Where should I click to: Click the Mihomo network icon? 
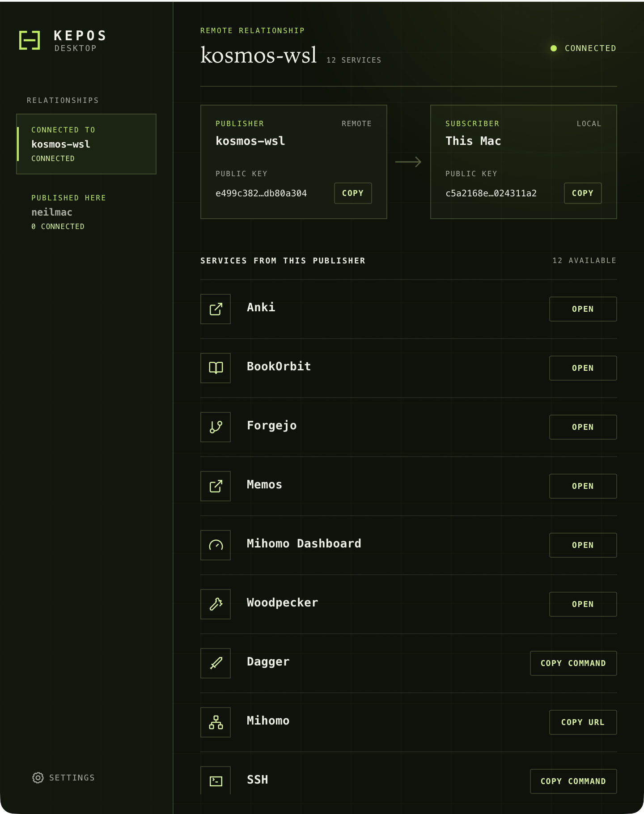click(x=216, y=722)
